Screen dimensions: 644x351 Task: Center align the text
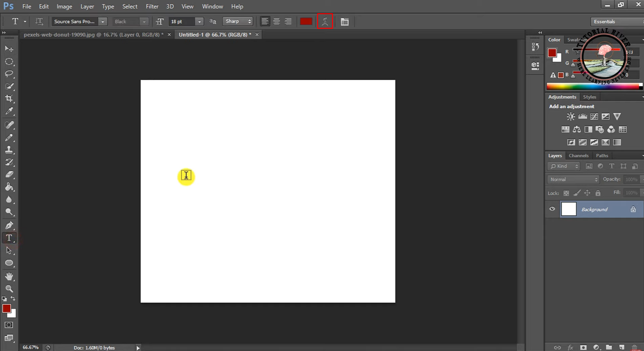pyautogui.click(x=276, y=22)
